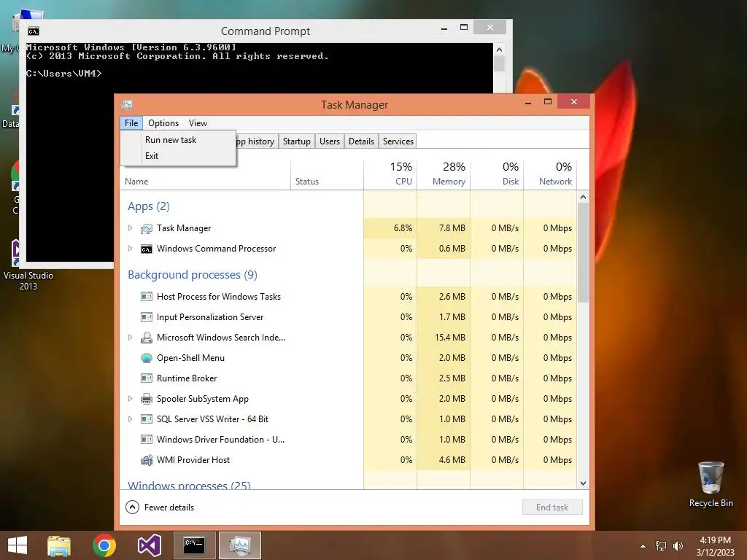
Task: Switch to the Details tab
Action: 361,141
